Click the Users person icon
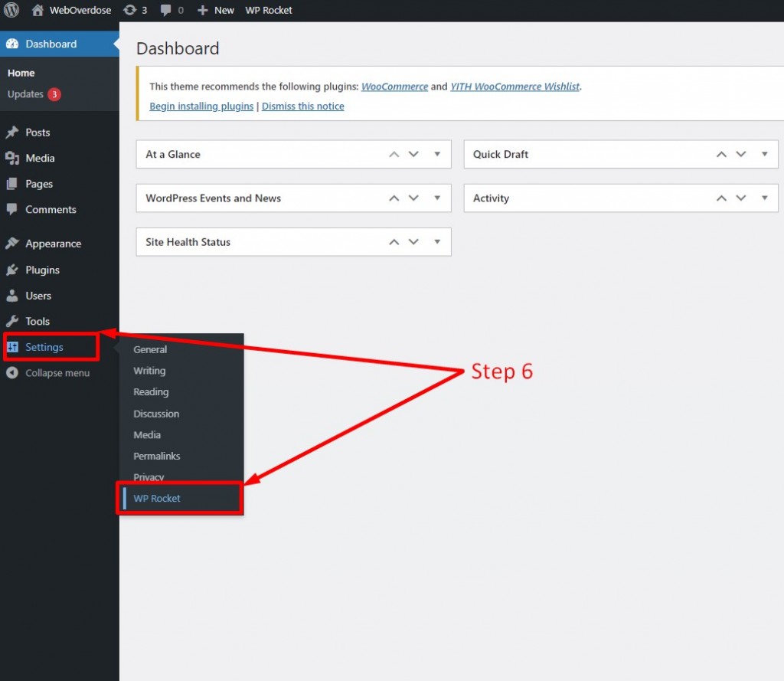The width and height of the screenshot is (784, 681). [x=12, y=296]
